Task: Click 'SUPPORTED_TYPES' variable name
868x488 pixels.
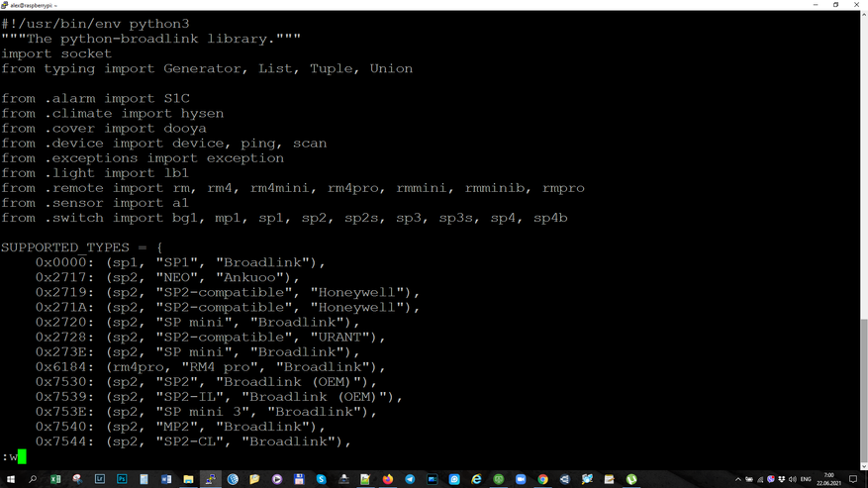Action: tap(65, 247)
